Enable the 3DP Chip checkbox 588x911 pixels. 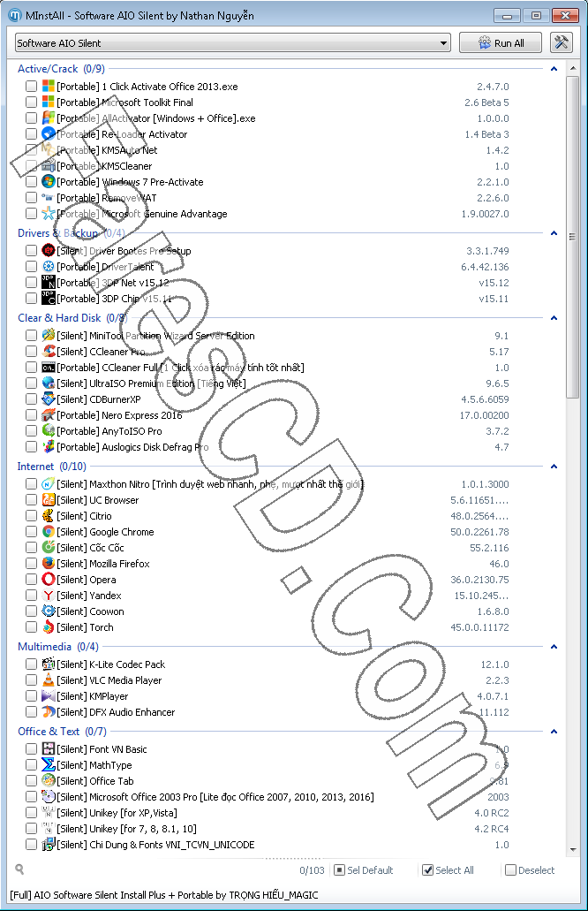pos(32,298)
